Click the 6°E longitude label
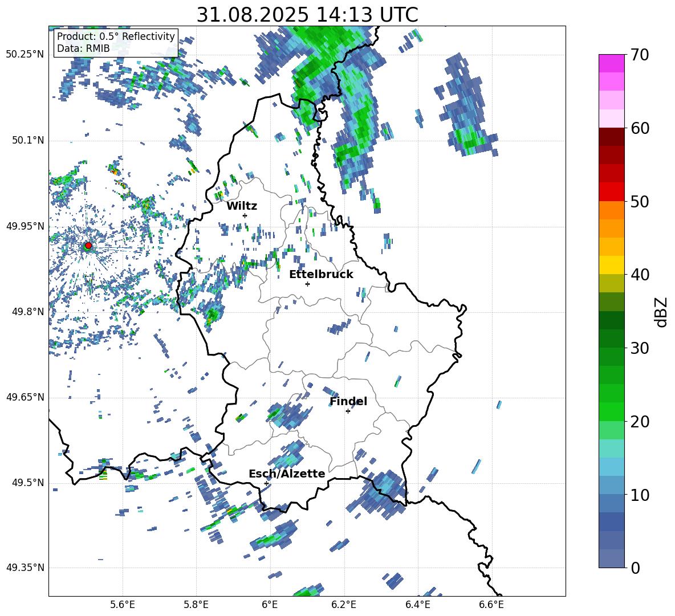This screenshot has height=616, width=675. click(x=270, y=605)
